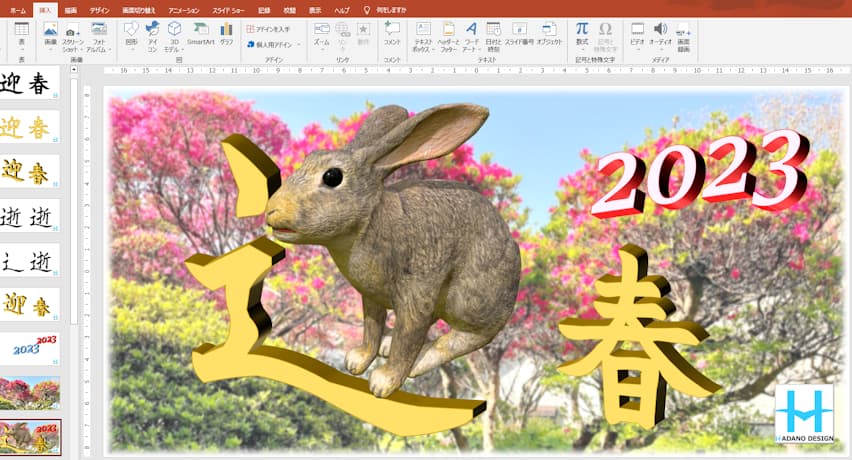The width and height of the screenshot is (852, 460).
Task: Expand the Table (表) dropdown arrow
Action: pos(22,50)
